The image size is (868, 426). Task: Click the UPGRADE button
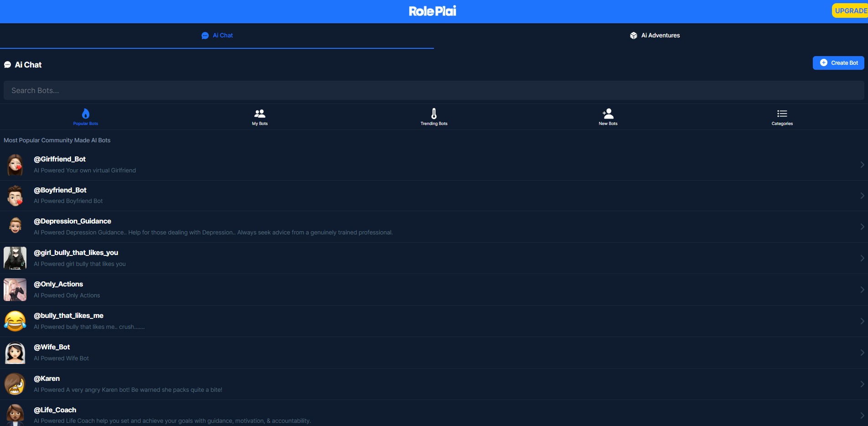point(850,11)
